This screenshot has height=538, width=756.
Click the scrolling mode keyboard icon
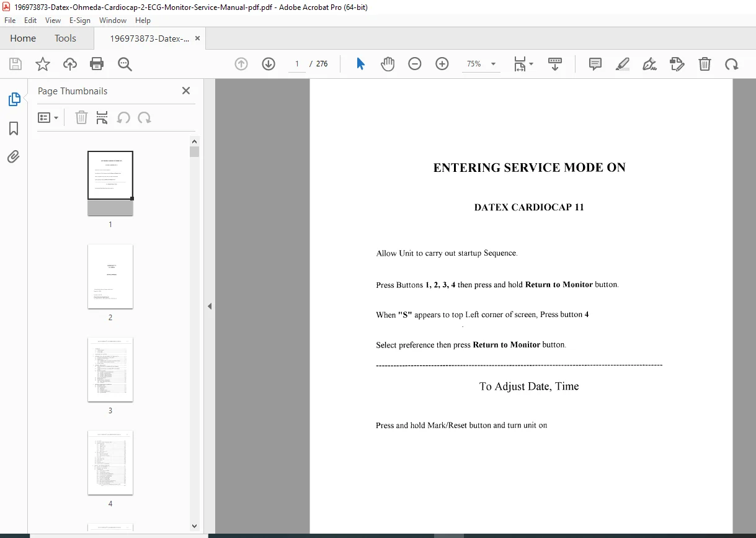[x=555, y=64]
